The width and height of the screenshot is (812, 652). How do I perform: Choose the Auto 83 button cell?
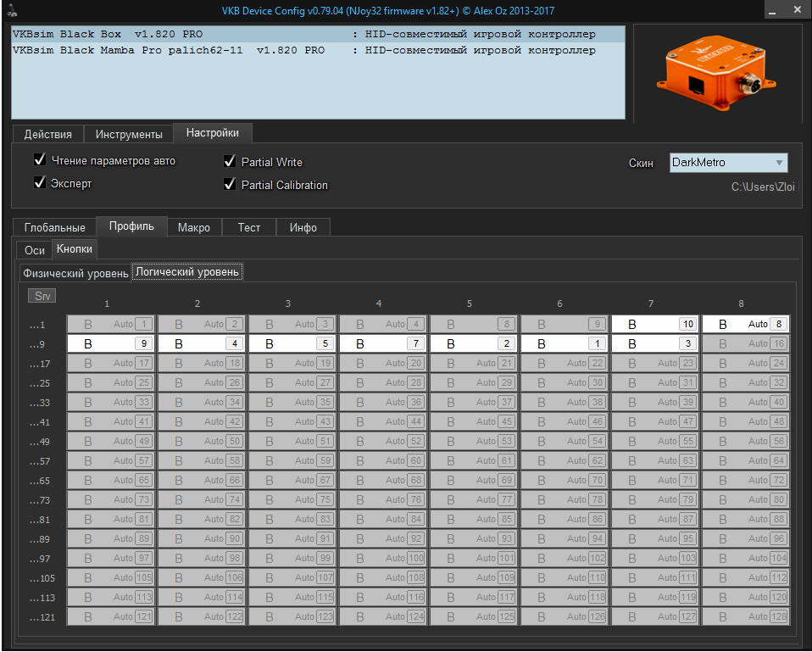(292, 519)
